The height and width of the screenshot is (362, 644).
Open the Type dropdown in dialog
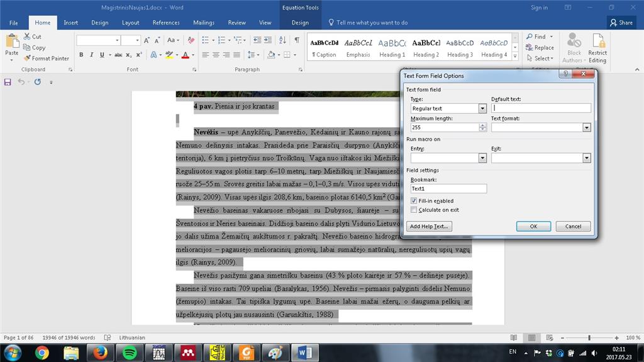[482, 108]
